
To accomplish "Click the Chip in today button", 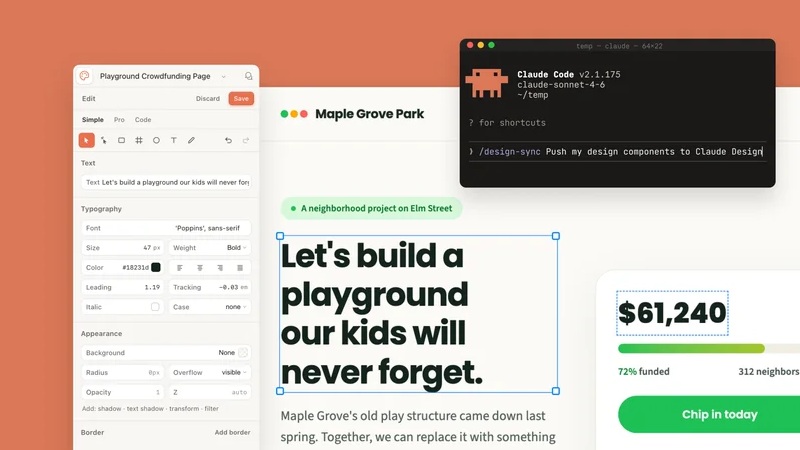I will coord(709,414).
